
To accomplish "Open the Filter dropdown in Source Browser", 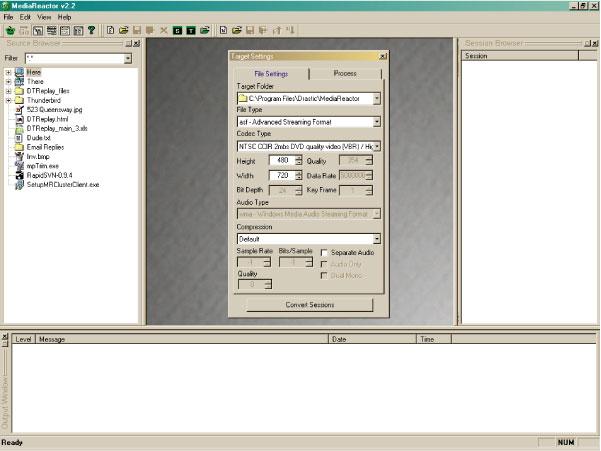I will coord(128,58).
